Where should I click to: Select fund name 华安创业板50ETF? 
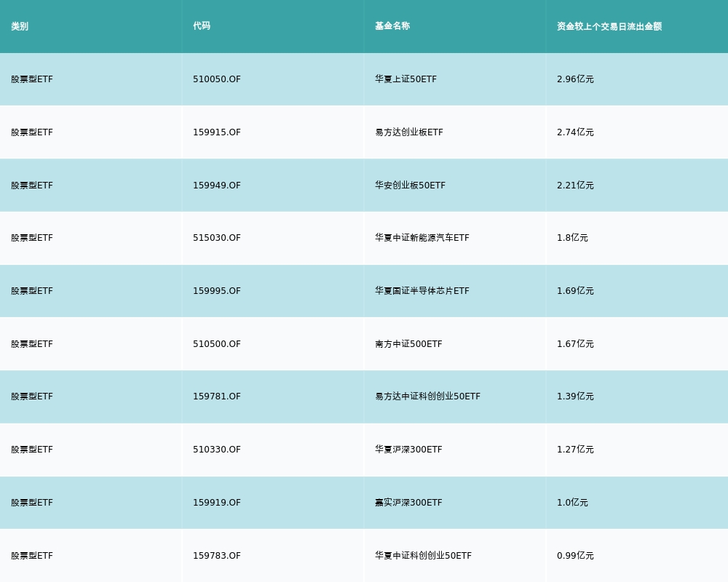point(410,186)
